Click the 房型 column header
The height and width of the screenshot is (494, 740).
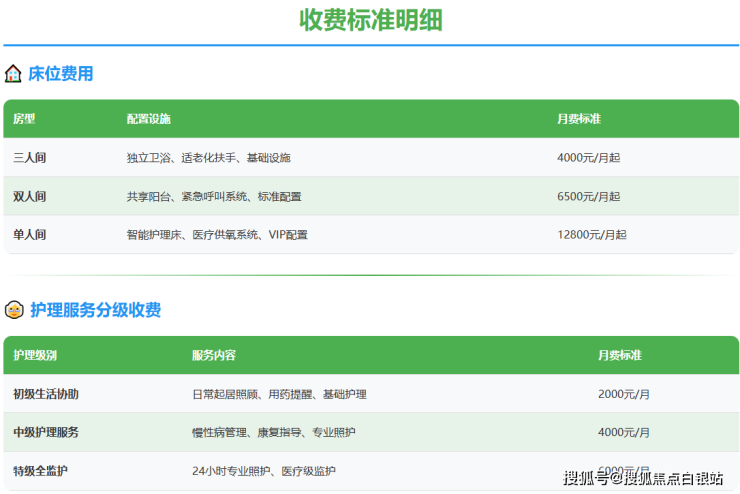pyautogui.click(x=24, y=119)
